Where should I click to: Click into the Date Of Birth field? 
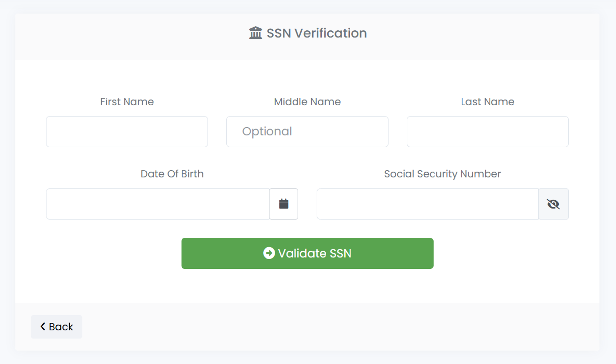[158, 204]
